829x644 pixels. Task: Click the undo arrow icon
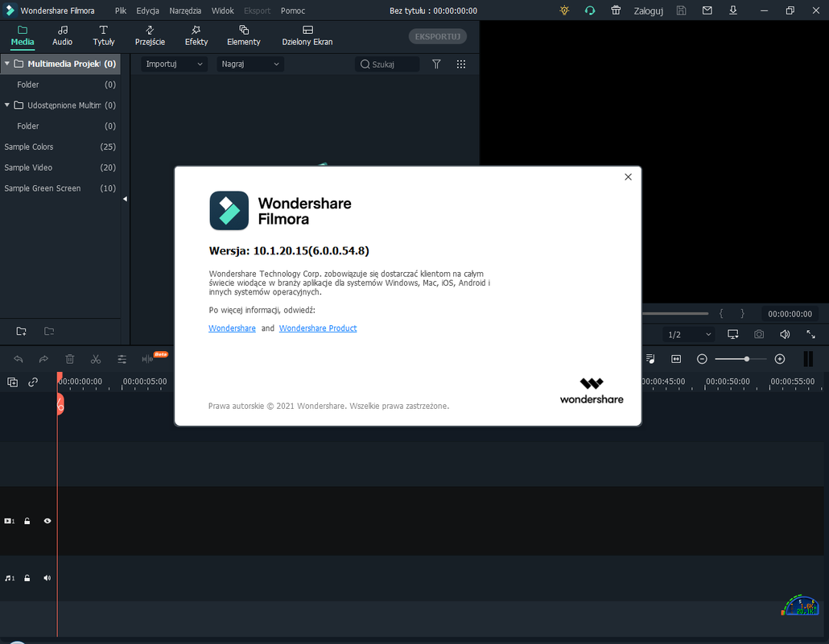click(18, 359)
